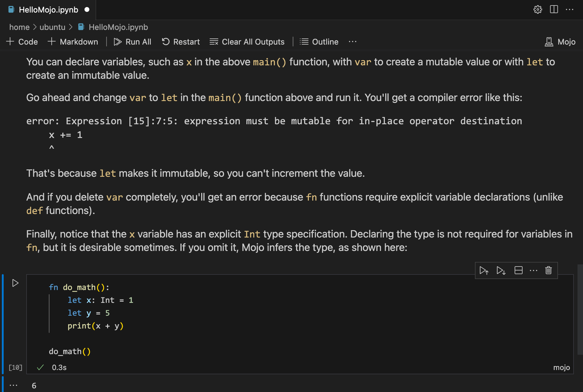Screen dimensions: 583x392
Task: Change the cell language mode mojo
Action: [561, 368]
